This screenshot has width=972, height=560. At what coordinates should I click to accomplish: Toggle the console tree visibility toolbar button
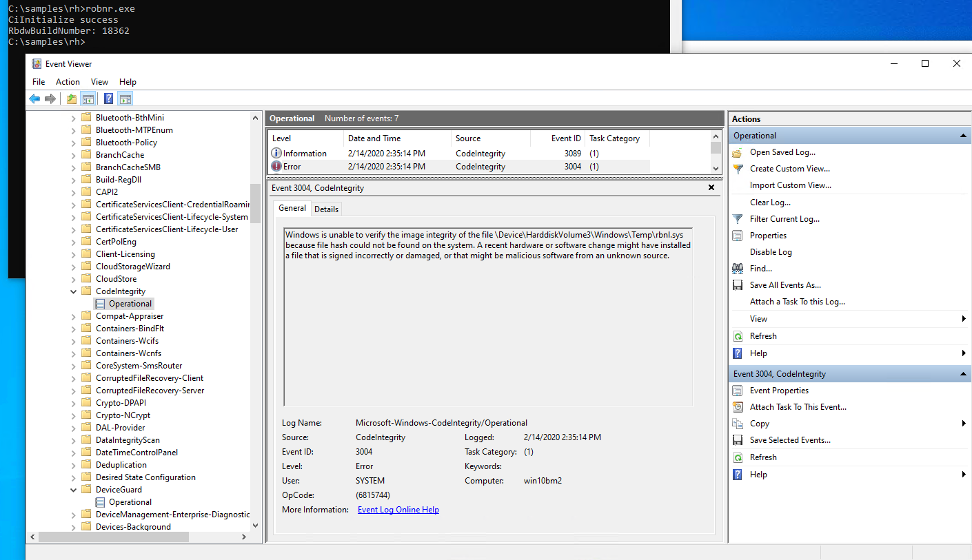88,98
